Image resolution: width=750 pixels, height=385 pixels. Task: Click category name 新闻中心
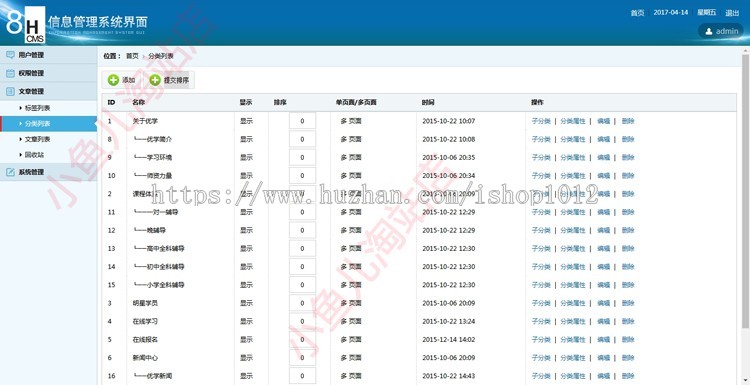[145, 358]
